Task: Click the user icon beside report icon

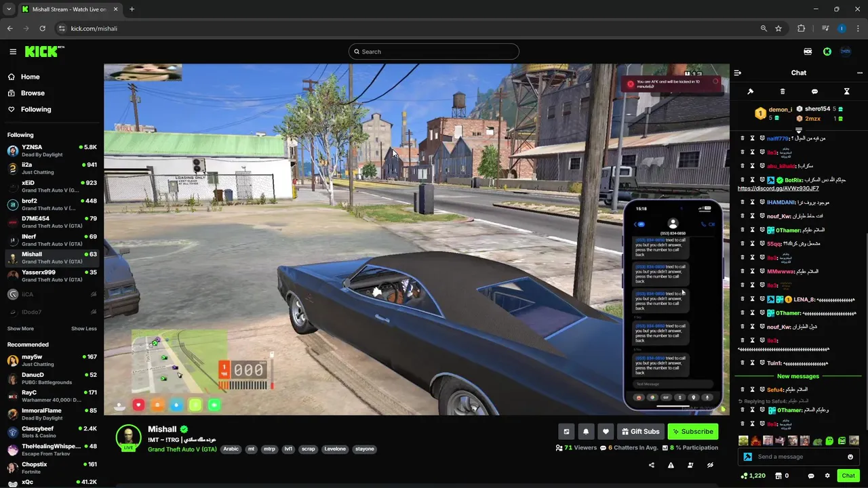Action: click(690, 465)
